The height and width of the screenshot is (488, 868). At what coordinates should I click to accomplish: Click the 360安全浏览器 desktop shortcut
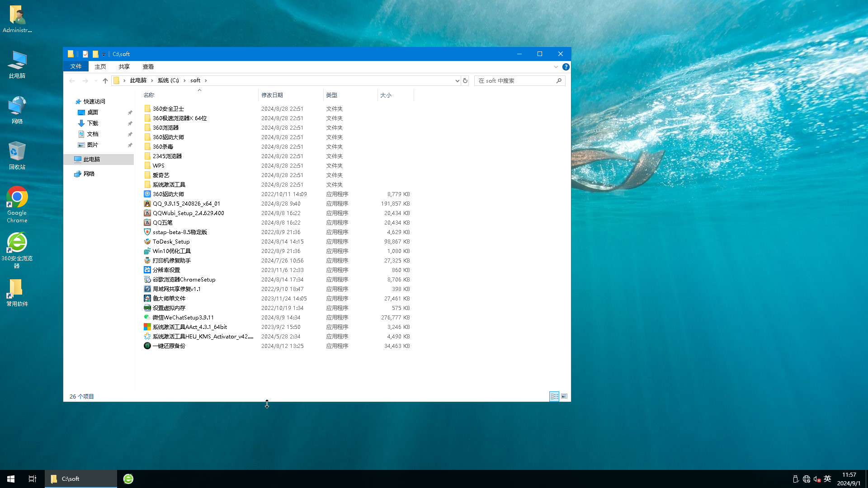(17, 250)
